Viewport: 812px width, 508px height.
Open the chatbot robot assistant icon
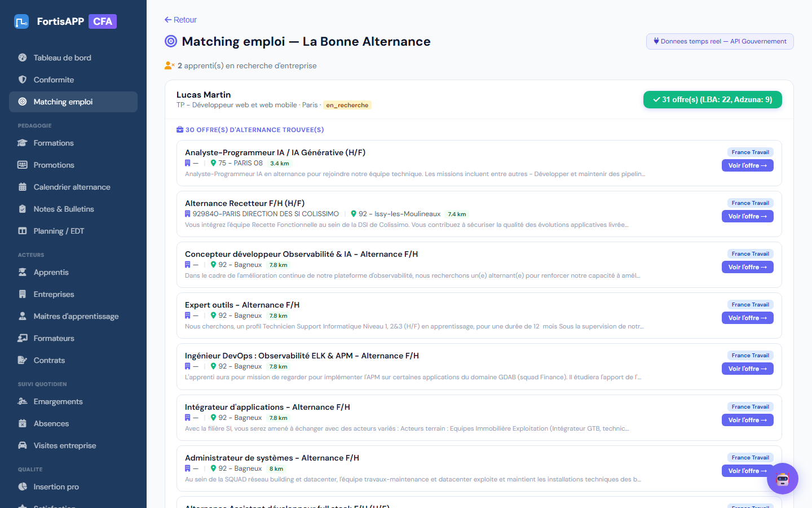pos(783,479)
